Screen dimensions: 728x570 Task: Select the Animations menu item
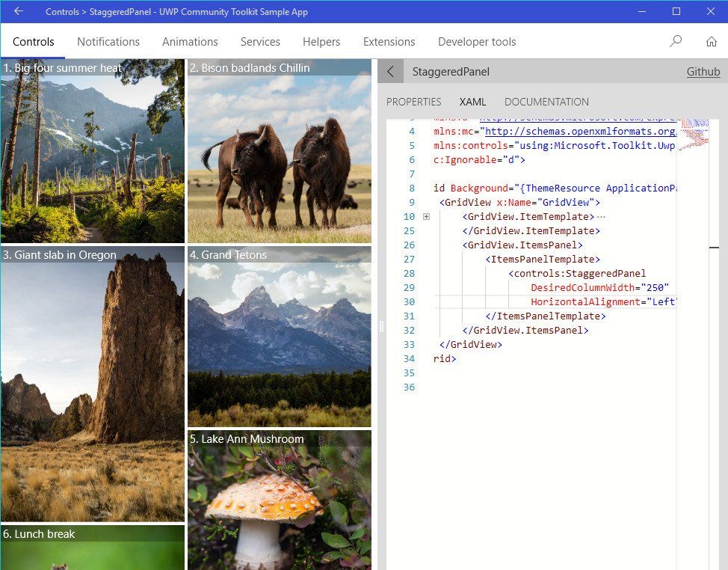(190, 42)
